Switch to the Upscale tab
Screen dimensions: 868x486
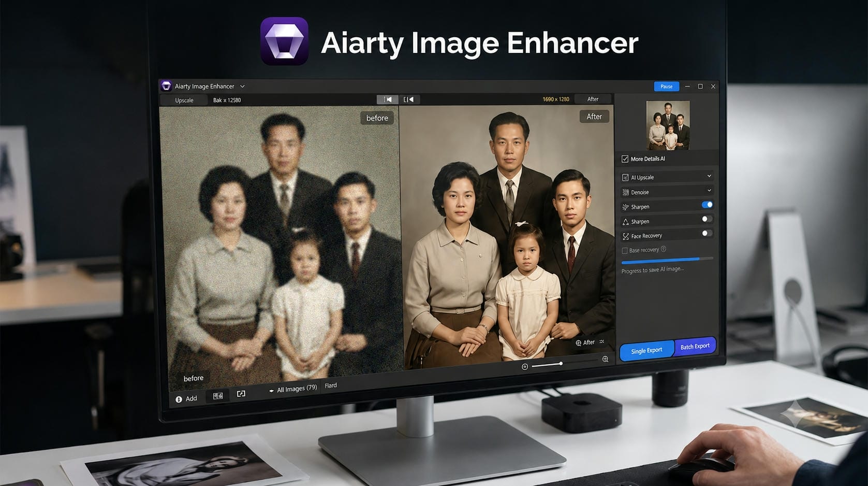tap(184, 100)
